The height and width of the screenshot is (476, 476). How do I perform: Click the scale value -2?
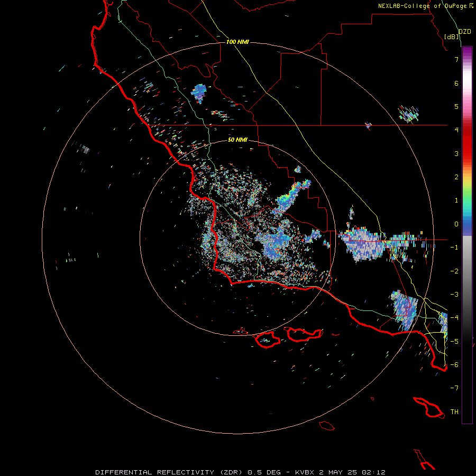tap(454, 271)
